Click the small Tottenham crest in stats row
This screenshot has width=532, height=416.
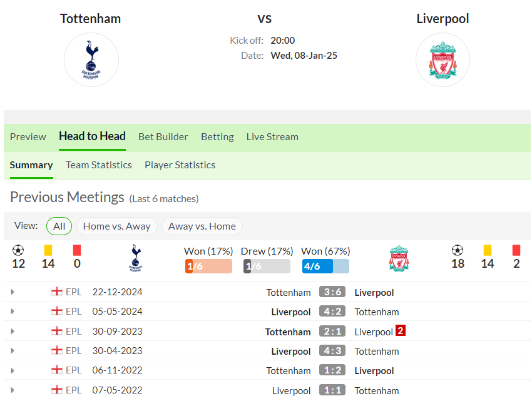pyautogui.click(x=136, y=258)
